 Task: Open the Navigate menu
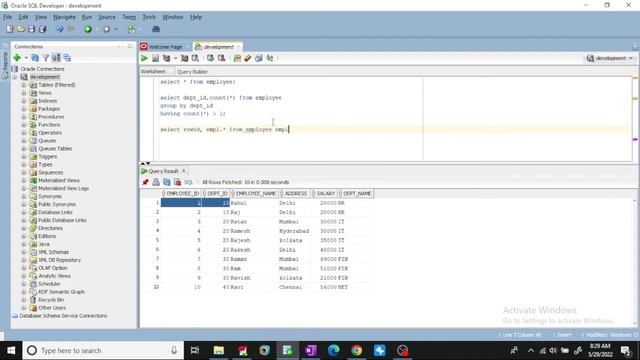64,17
